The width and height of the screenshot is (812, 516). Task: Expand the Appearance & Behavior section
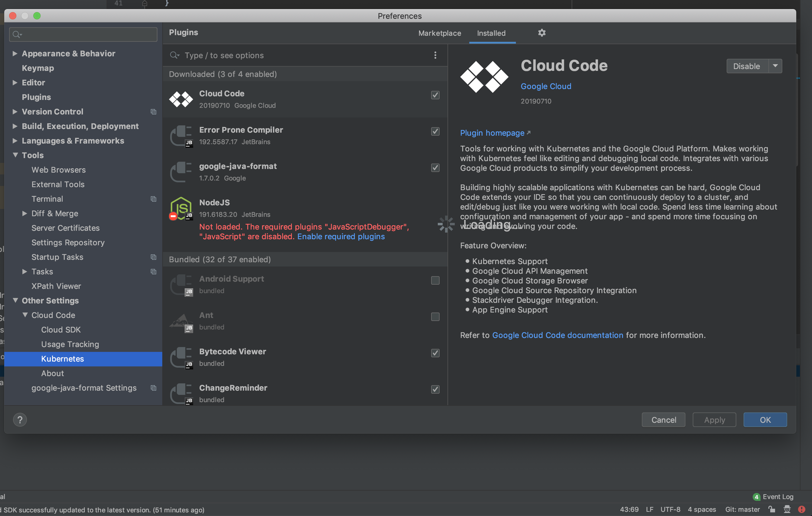tap(15, 53)
